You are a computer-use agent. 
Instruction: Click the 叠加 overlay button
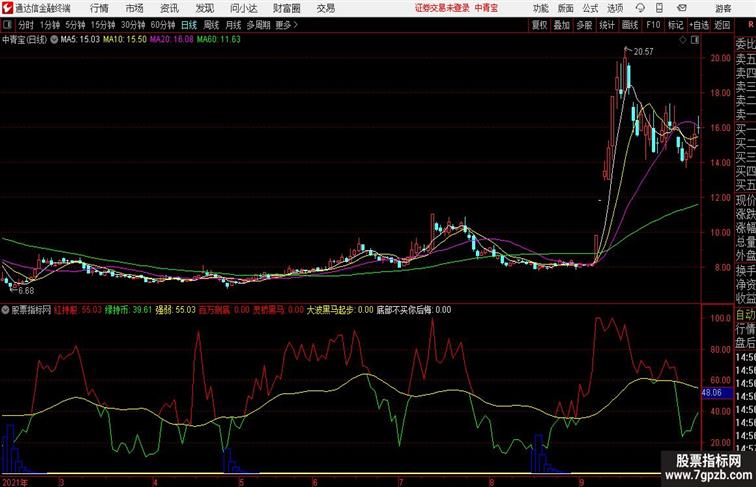tap(561, 25)
